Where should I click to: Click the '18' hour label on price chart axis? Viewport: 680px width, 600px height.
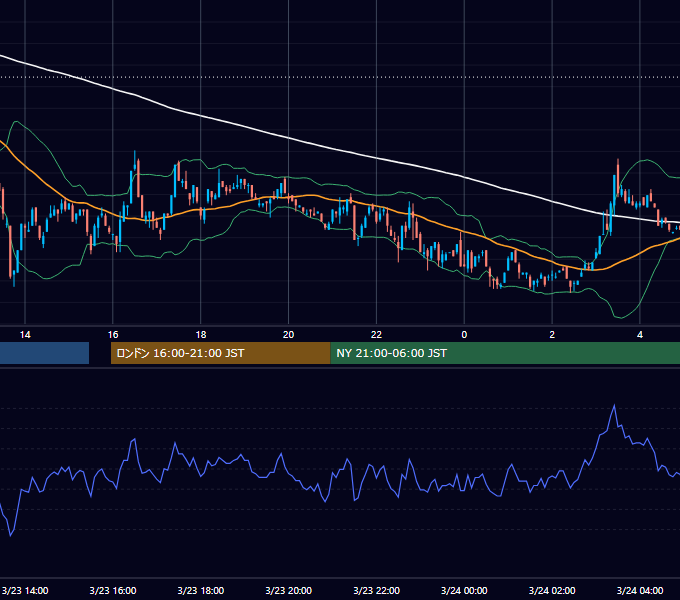click(201, 335)
